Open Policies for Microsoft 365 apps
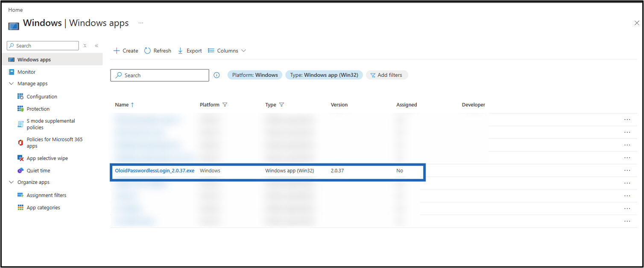Viewport: 644px width, 268px height. click(55, 143)
